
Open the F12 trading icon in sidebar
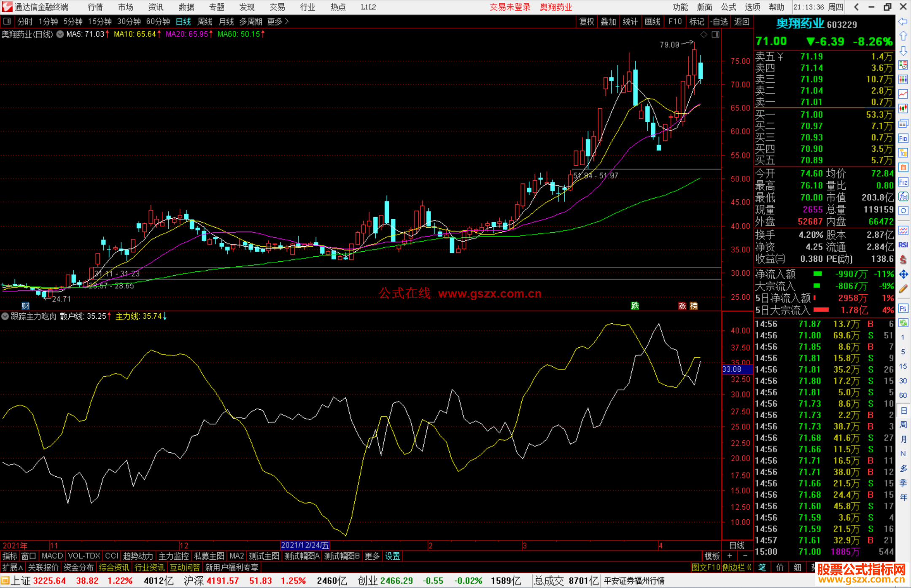coord(903,182)
